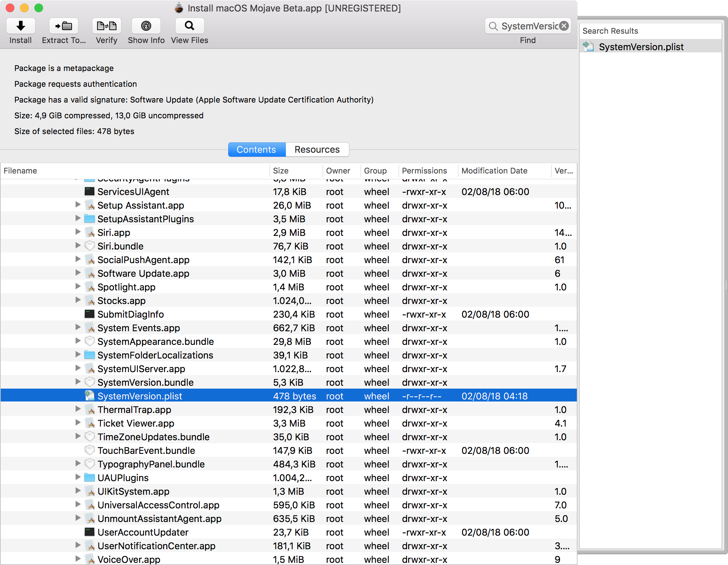Click the ServicesUIAgent executable icon
The width and height of the screenshot is (728, 565).
tap(89, 191)
